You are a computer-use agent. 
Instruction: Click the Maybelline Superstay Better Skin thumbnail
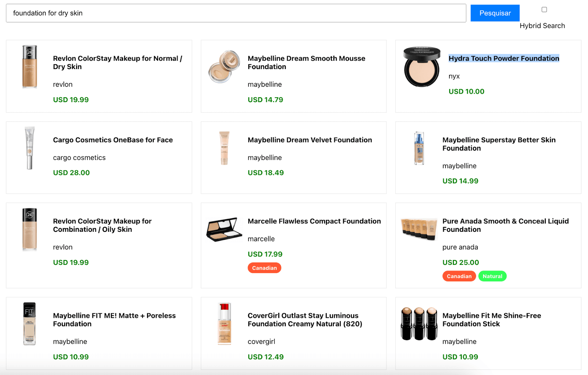tap(419, 148)
